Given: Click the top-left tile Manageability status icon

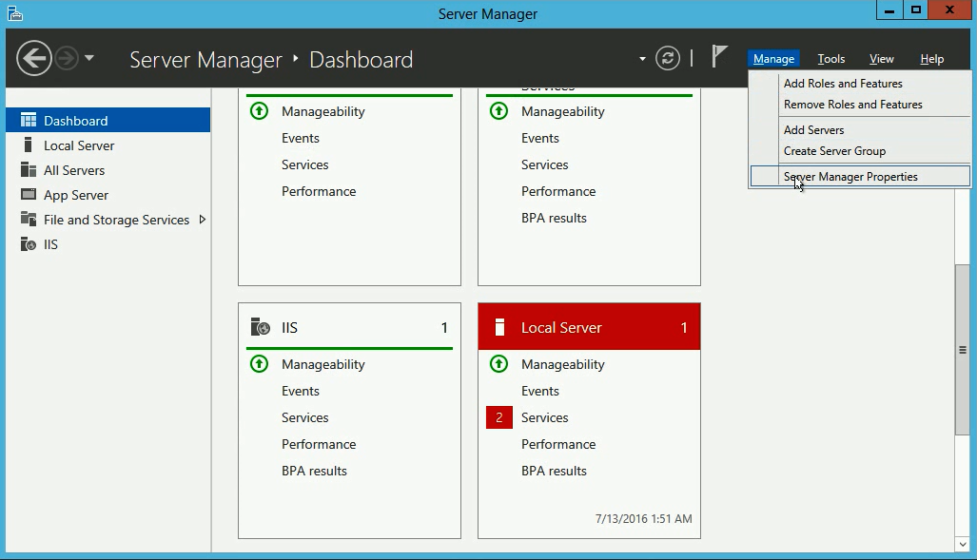Looking at the screenshot, I should click(259, 111).
